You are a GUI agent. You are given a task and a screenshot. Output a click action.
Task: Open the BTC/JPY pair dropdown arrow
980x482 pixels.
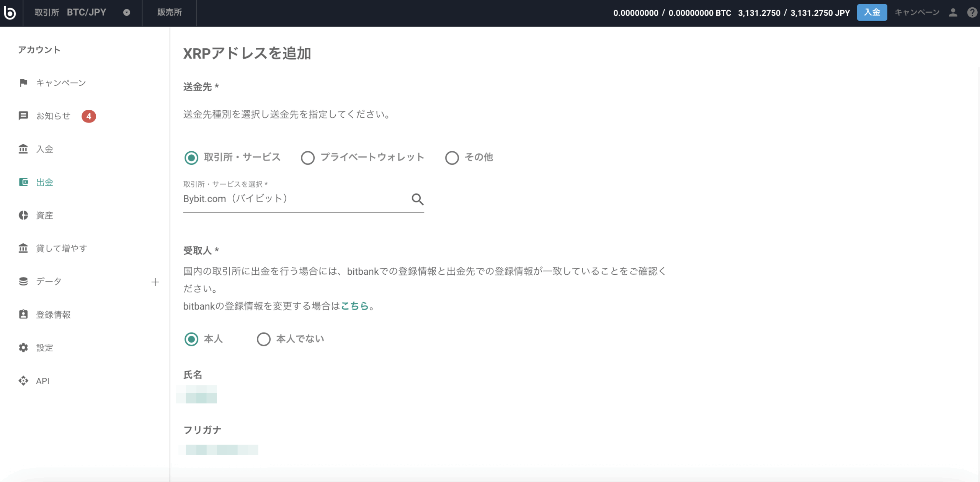point(127,13)
